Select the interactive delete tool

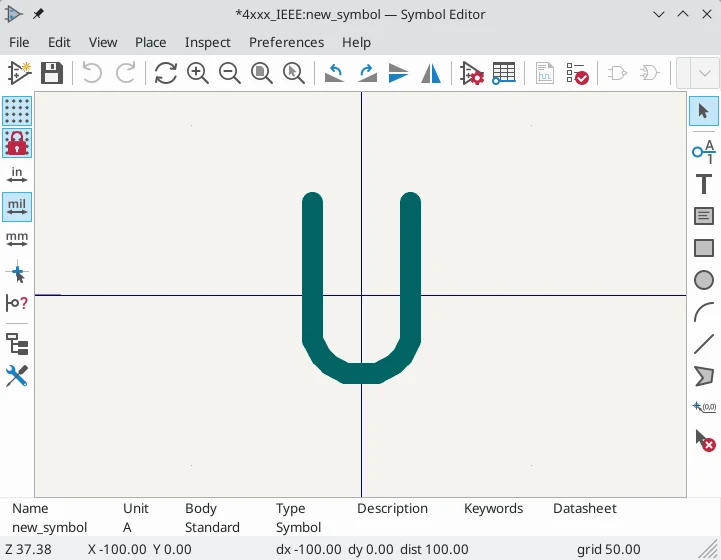point(704,440)
